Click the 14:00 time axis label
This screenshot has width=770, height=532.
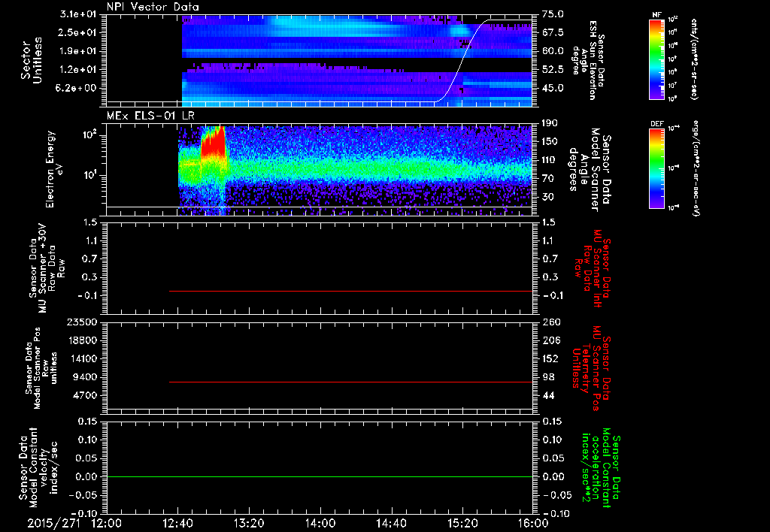coord(320,523)
